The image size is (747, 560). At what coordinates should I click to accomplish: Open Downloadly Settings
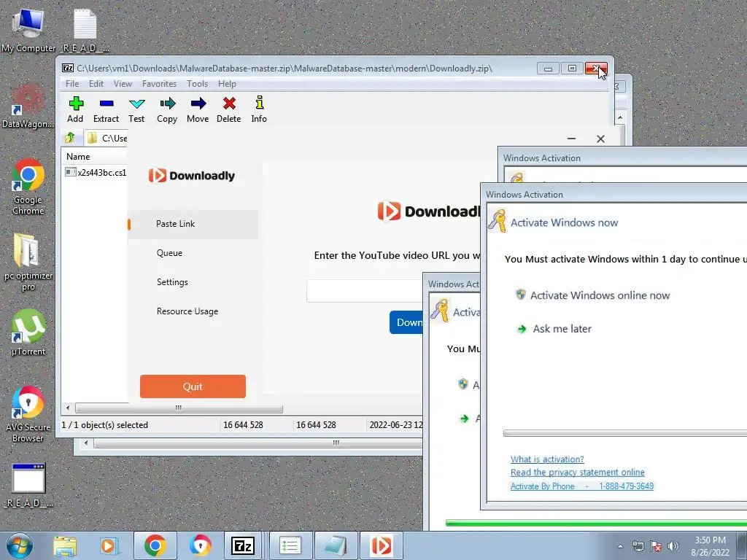[x=172, y=282]
